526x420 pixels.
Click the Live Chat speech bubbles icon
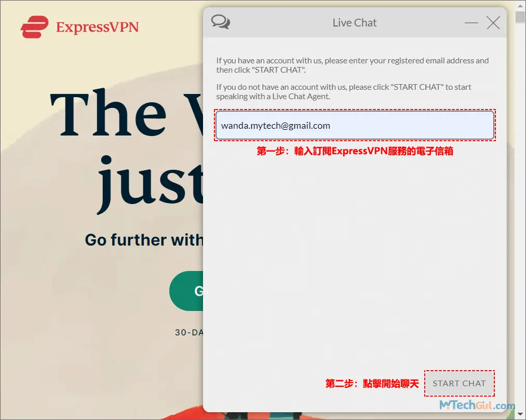[220, 22]
